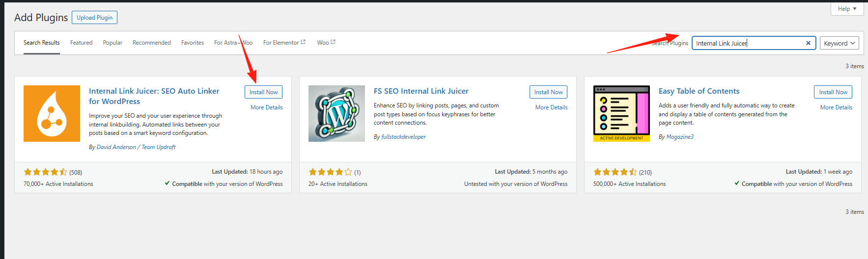Install FS SEO Internal Link Juicer
This screenshot has height=259, width=868.
(x=548, y=92)
